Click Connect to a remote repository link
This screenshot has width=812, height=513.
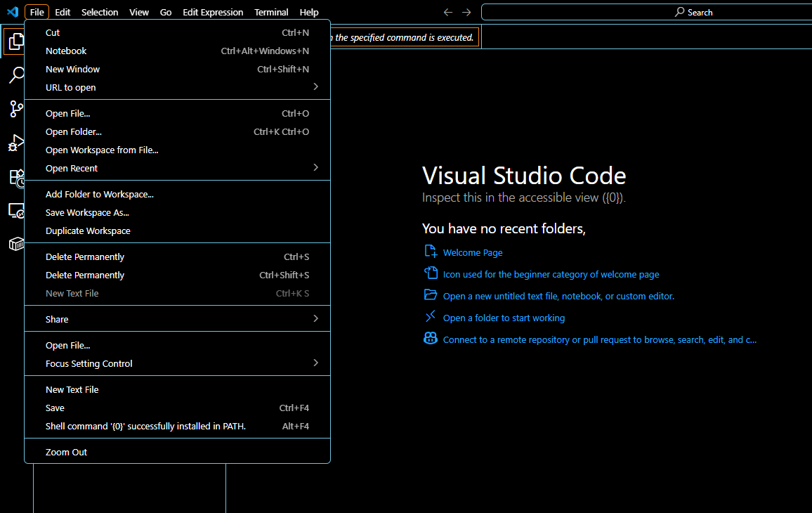tap(600, 339)
